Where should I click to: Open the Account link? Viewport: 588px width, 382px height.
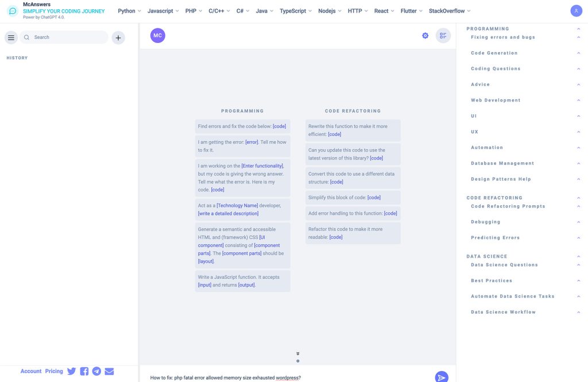pyautogui.click(x=31, y=371)
